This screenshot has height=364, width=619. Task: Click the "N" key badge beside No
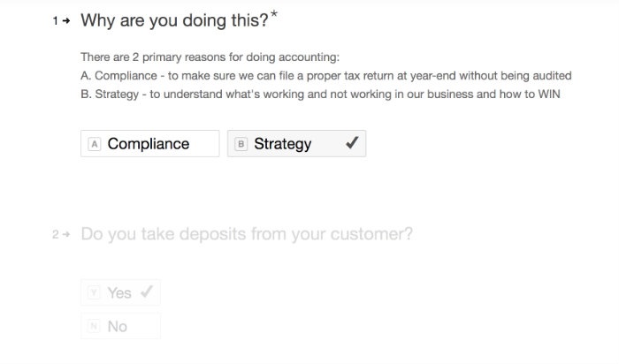pyautogui.click(x=95, y=327)
